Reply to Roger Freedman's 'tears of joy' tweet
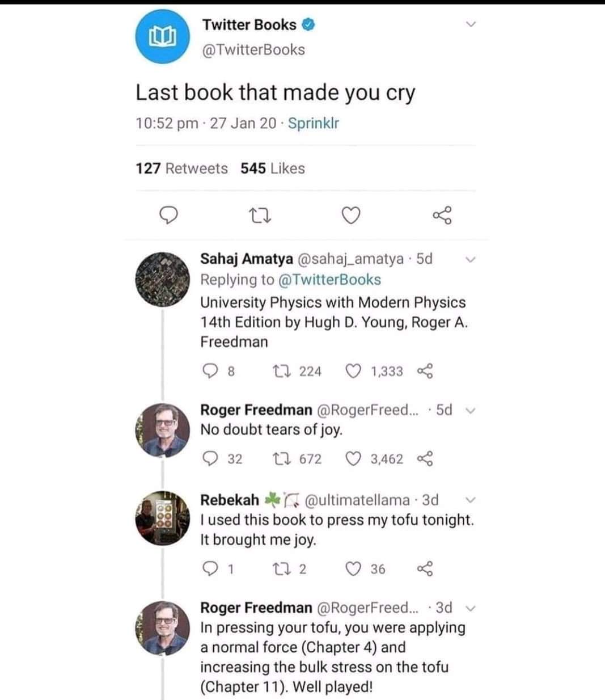Image resolution: width=605 pixels, height=700 pixels. click(x=210, y=459)
